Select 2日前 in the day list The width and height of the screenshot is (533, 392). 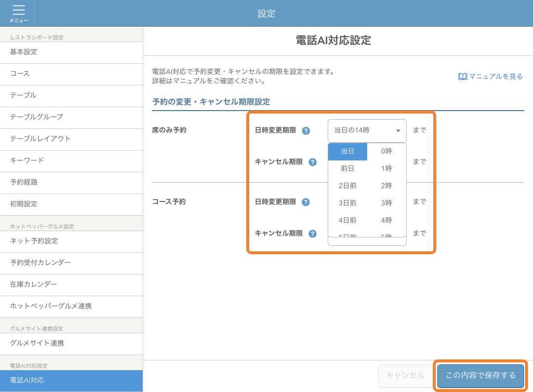[347, 186]
